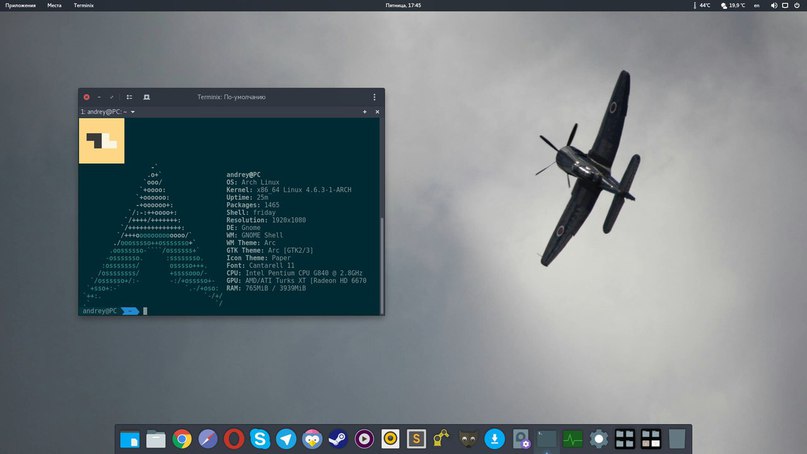Click the 'GTK Theme: Arc [GTK2/3]' line

pyautogui.click(x=270, y=250)
